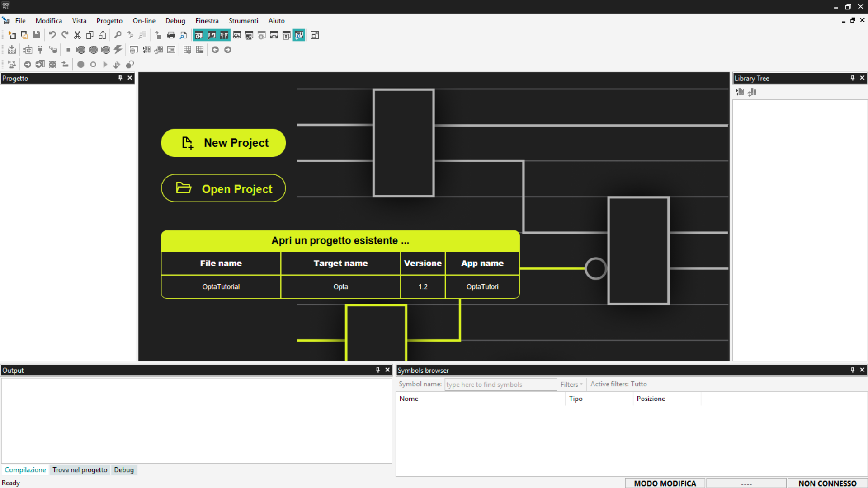Click the Print icon in toolbar
868x488 pixels.
pyautogui.click(x=171, y=35)
